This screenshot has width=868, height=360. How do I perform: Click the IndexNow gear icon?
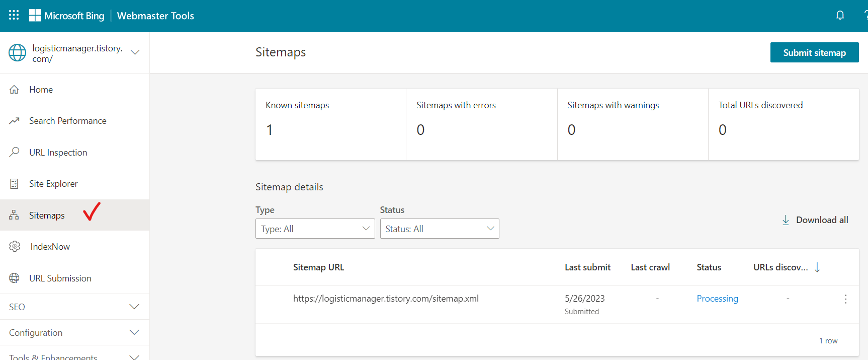[x=15, y=247]
